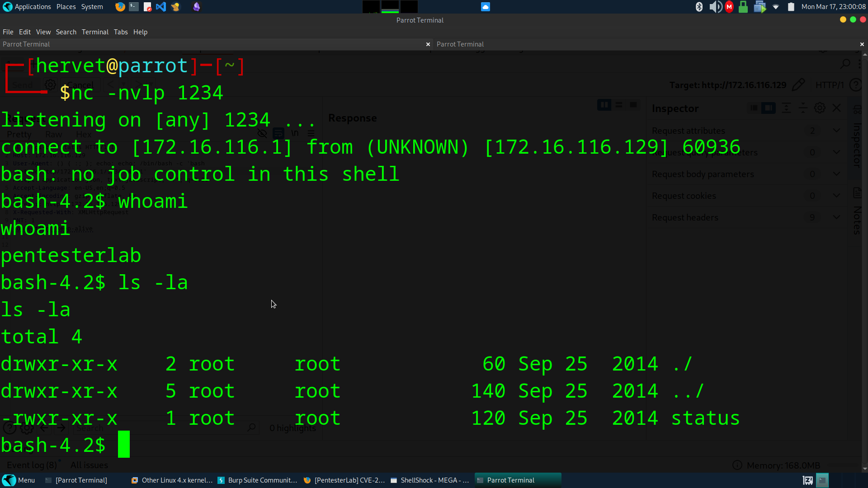
Task: Click the All issues link
Action: click(89, 465)
